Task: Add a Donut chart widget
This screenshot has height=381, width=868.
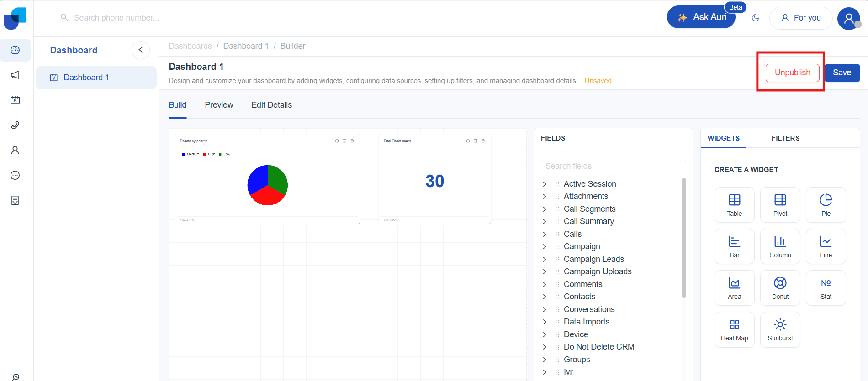Action: [x=780, y=288]
